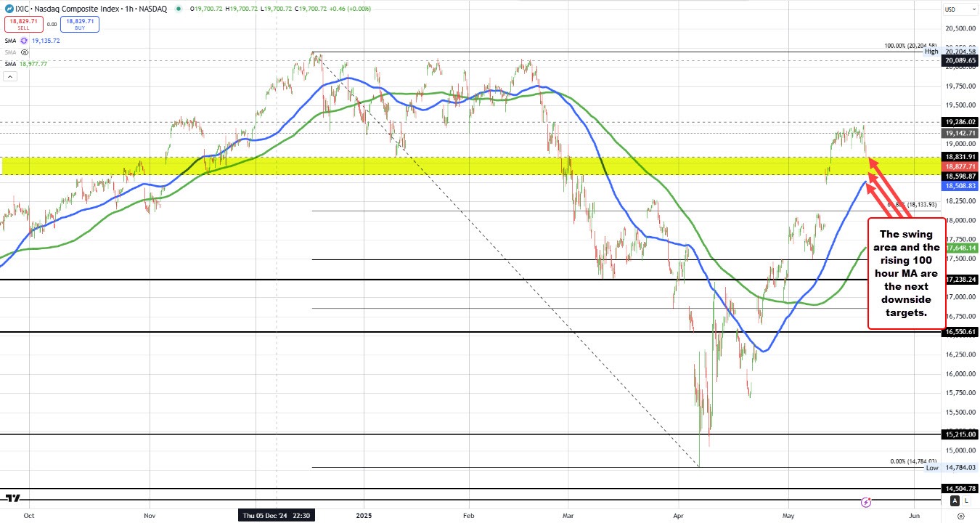This screenshot has height=523, width=980.
Task: Click the red SELL button showing 18,829.71
Action: tap(24, 24)
